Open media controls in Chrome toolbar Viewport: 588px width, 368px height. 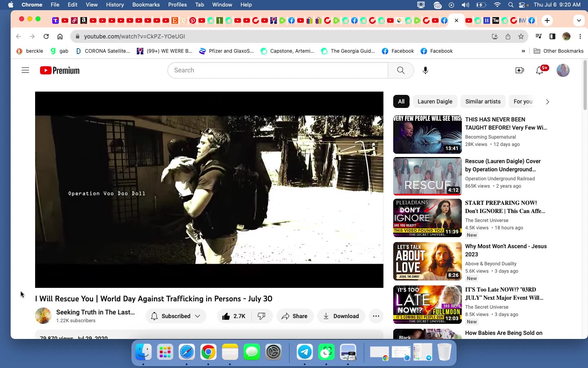point(539,36)
